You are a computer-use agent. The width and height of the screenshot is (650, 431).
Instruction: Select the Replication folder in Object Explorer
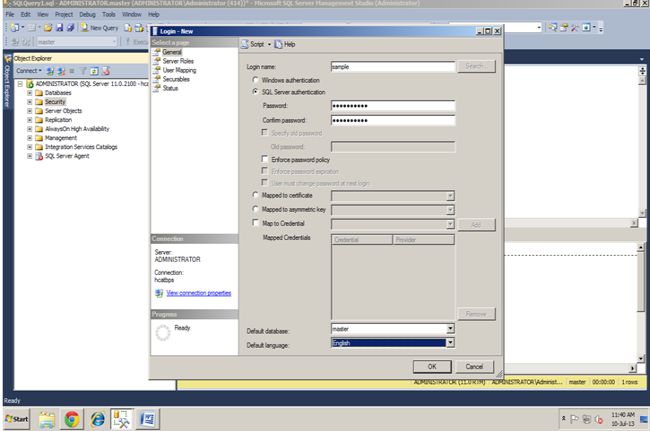pos(58,120)
